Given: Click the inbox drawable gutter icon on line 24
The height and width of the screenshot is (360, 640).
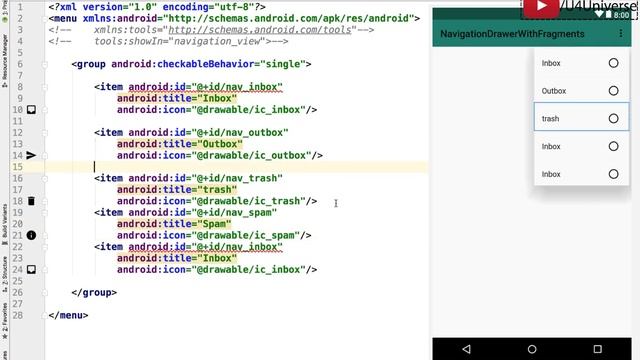Looking at the screenshot, I should (x=31, y=269).
